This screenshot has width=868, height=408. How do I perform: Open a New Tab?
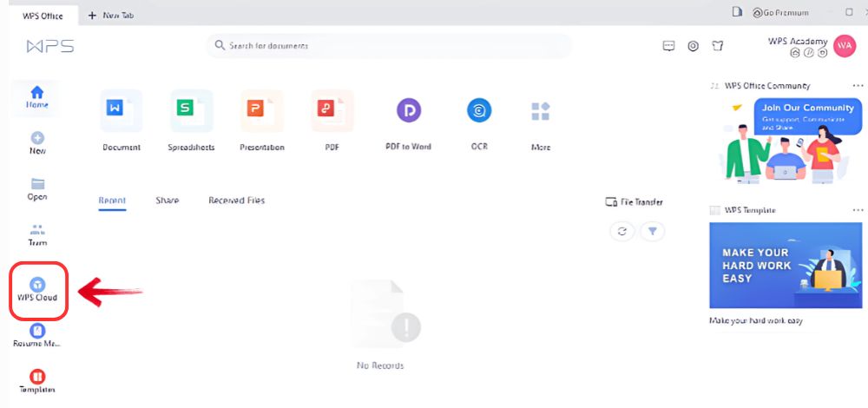(x=111, y=15)
